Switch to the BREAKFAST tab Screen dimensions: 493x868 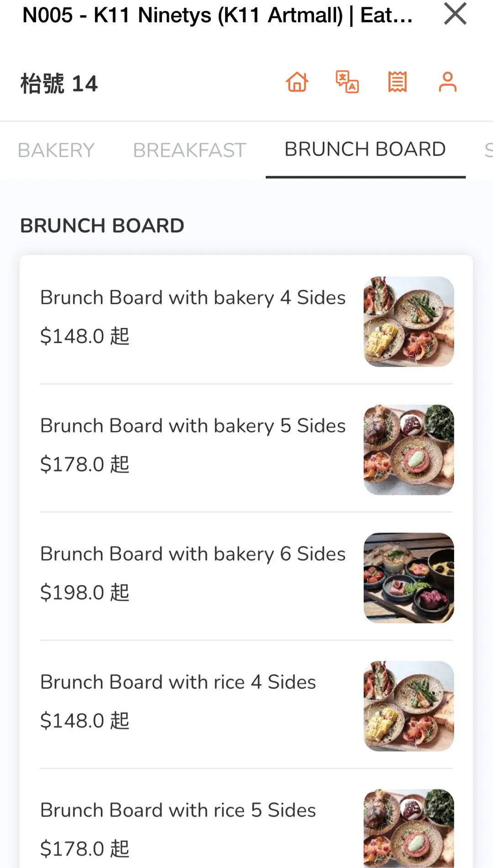[189, 150]
